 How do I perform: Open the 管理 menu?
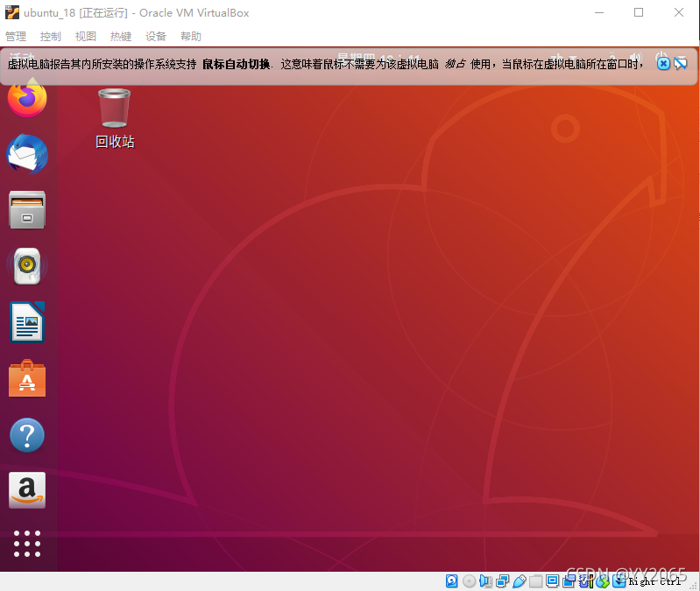pos(16,36)
